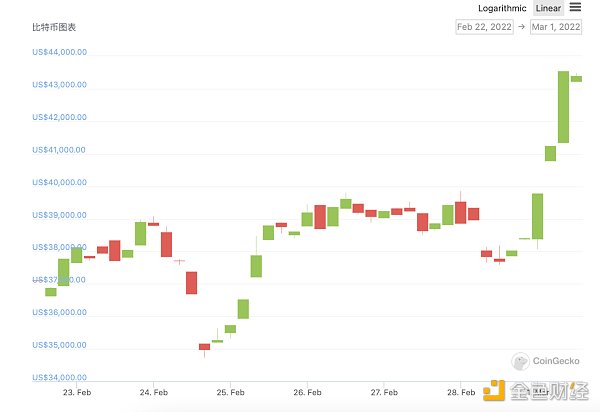Image resolution: width=600 pixels, height=412 pixels.
Task: Select the first green candle at far left
Action: (50, 292)
